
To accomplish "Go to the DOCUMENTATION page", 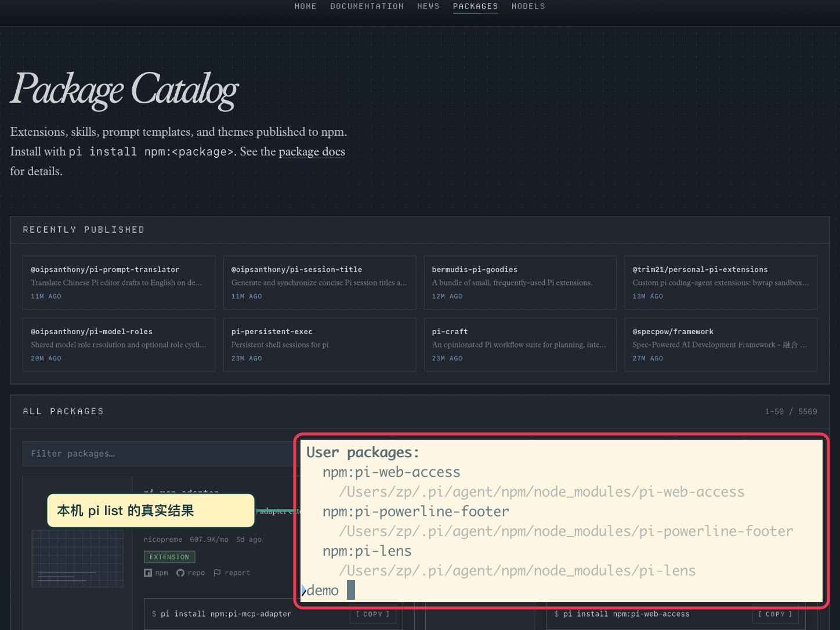I will point(367,6).
